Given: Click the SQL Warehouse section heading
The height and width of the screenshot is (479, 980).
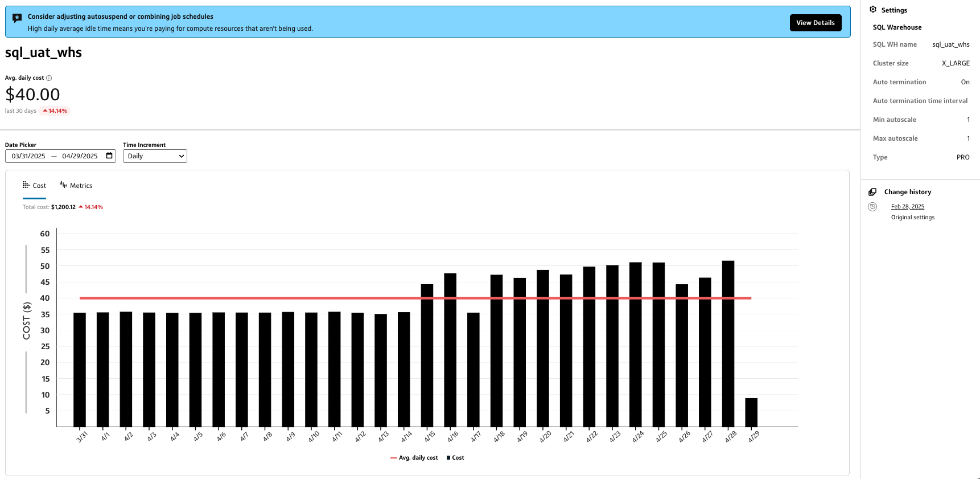Looking at the screenshot, I should point(897,27).
